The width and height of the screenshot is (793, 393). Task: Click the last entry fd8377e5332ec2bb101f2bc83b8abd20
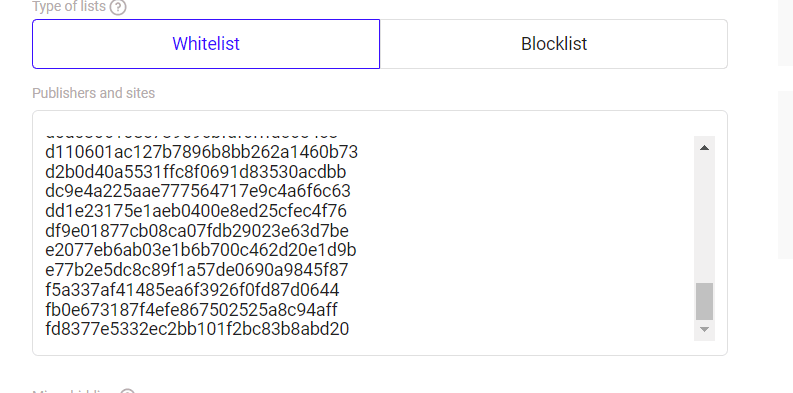tap(197, 329)
